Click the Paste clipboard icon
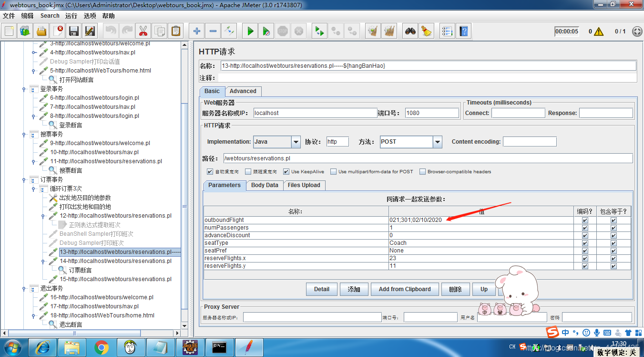 (176, 31)
